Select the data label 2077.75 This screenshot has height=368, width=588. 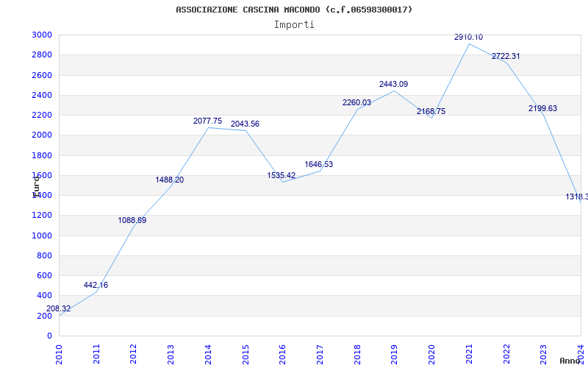point(207,121)
